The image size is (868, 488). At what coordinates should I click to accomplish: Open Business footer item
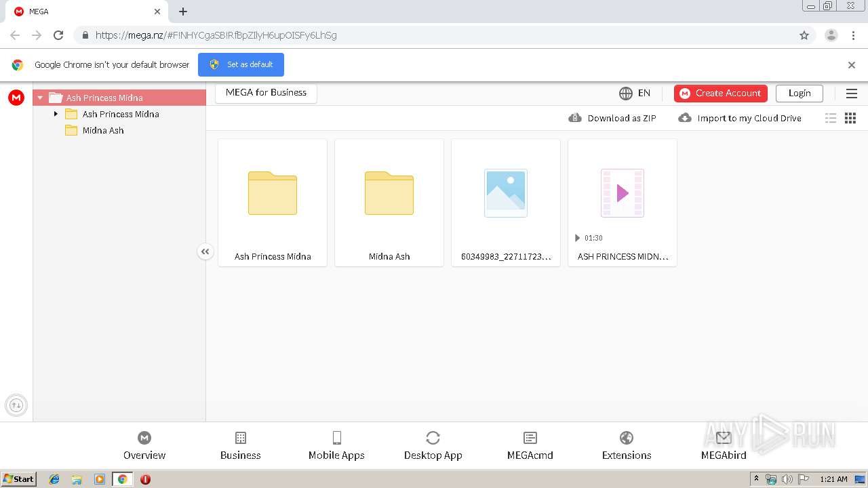coord(241,446)
